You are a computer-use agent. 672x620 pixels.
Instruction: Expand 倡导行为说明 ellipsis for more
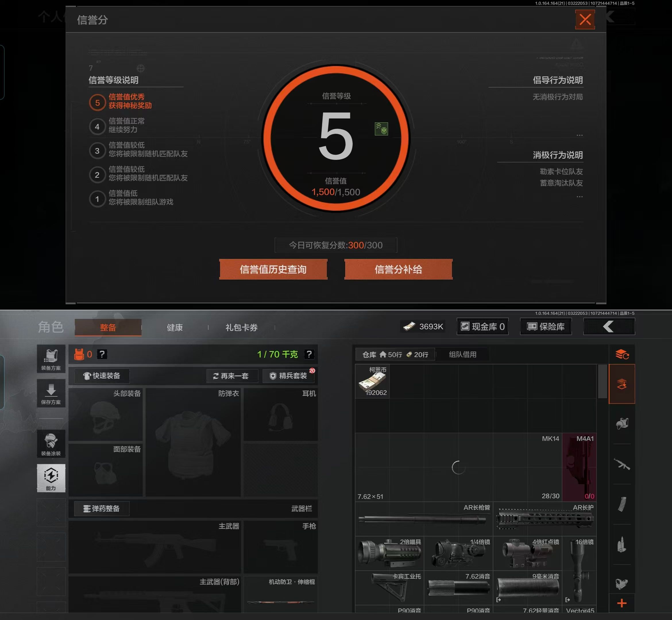[x=579, y=135]
